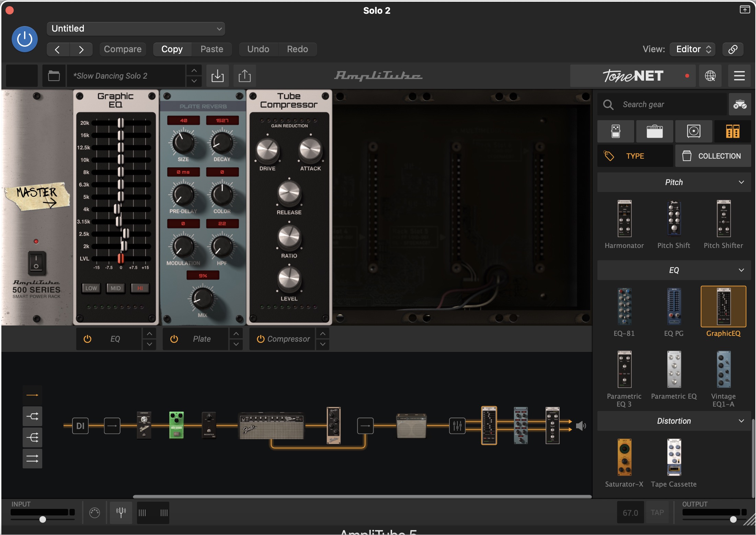Click the Undo button
Viewport: 756px width, 535px height.
click(258, 49)
